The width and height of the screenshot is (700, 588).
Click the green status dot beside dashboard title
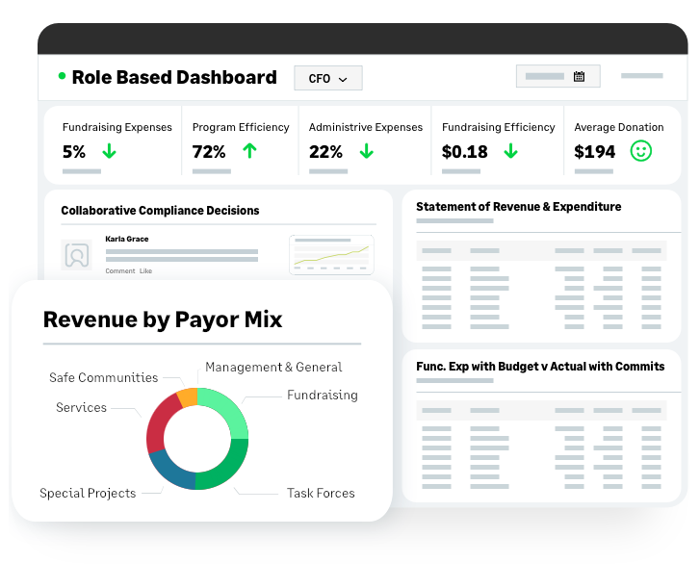click(62, 76)
